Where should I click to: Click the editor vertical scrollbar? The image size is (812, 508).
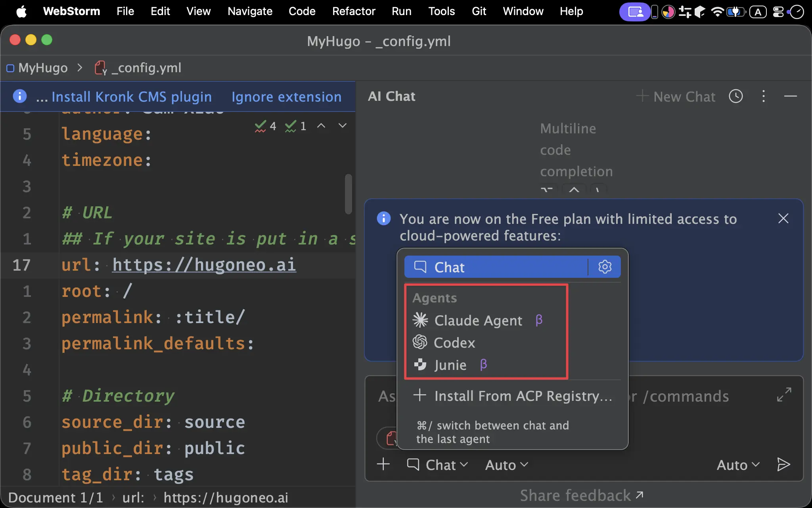click(x=348, y=194)
